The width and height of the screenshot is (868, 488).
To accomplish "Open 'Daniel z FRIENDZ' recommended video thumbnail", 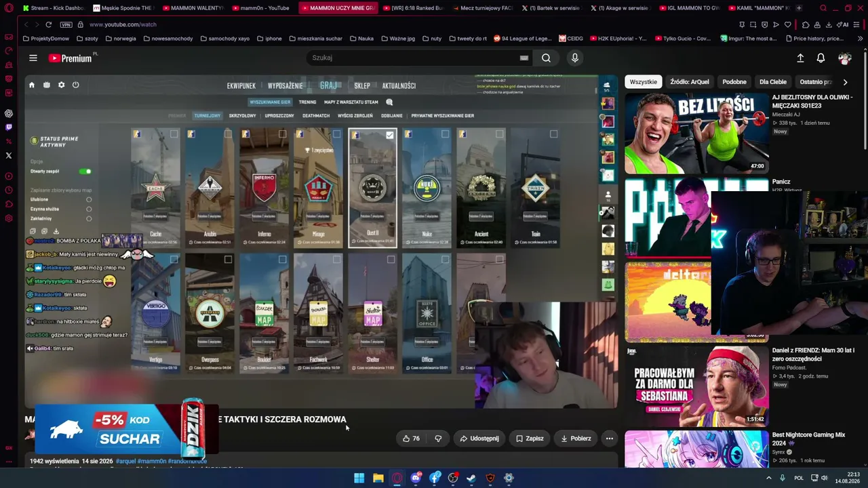I will tap(696, 386).
